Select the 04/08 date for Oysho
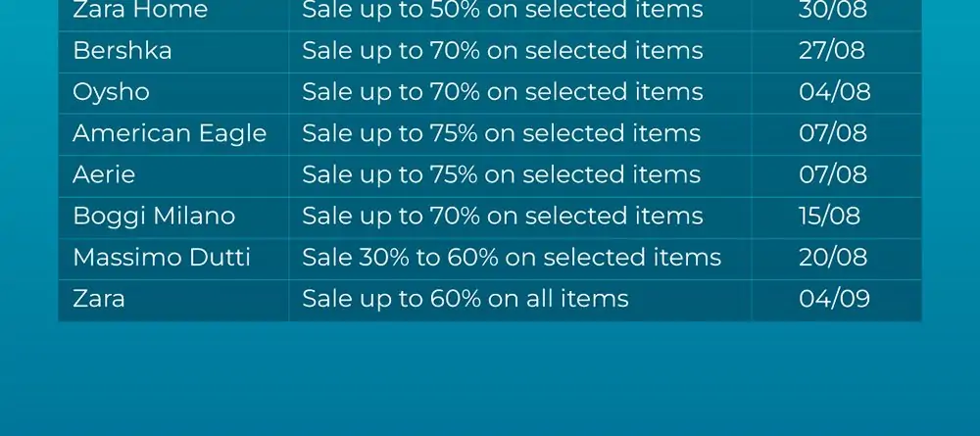 coord(834,92)
